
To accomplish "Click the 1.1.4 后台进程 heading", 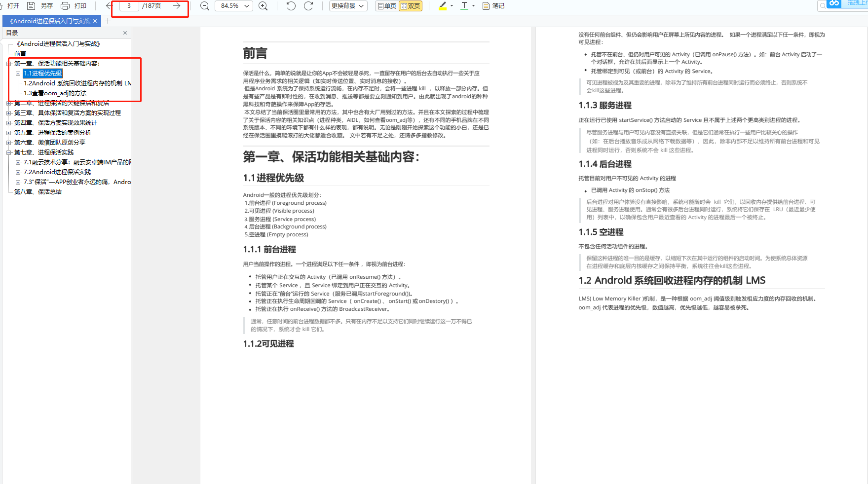I will point(605,164).
